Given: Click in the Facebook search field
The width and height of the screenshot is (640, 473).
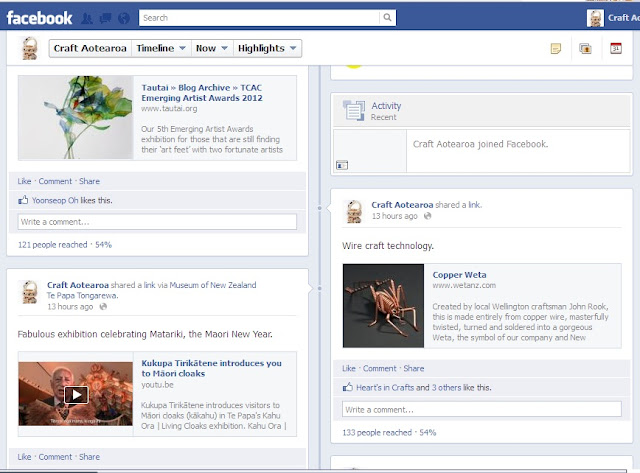Looking at the screenshot, I should point(259,18).
